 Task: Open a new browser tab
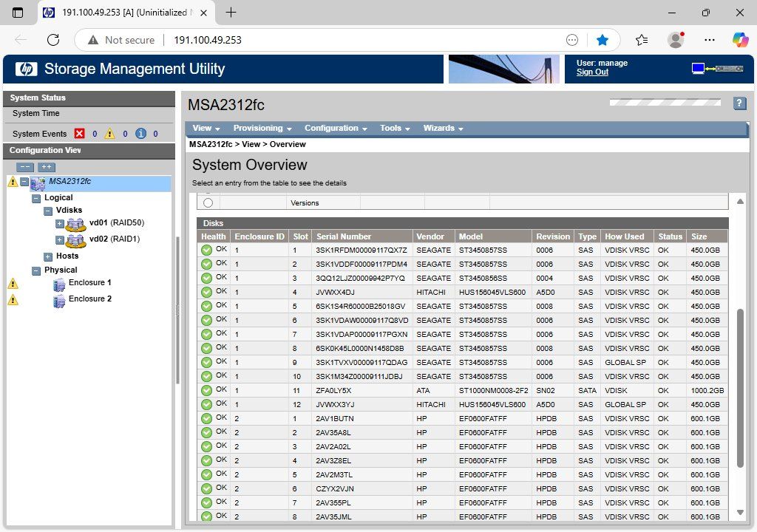[x=231, y=13]
